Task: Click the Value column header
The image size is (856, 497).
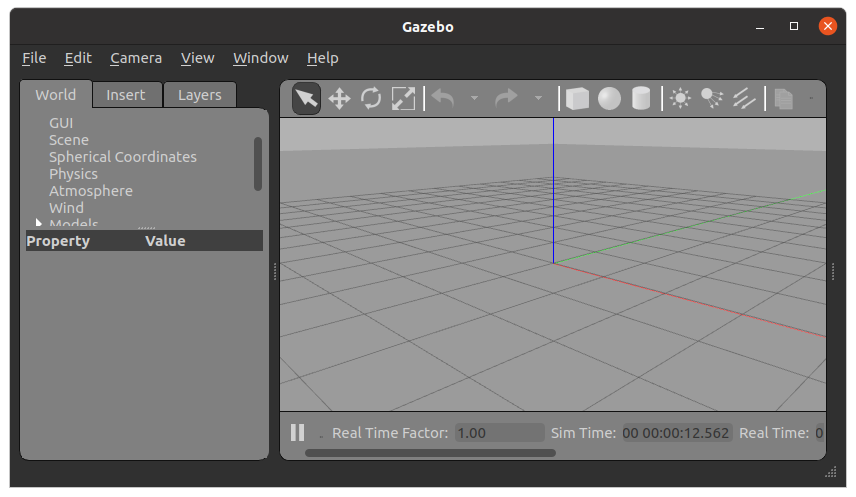Action: (x=165, y=241)
